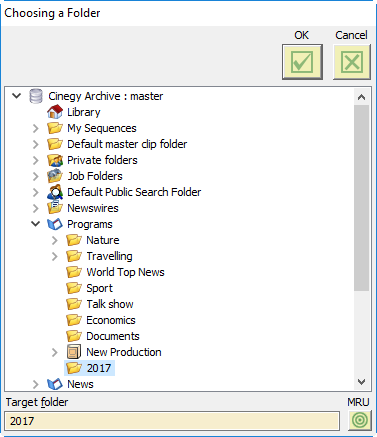Expand Default Public Search Folder node
The width and height of the screenshot is (377, 437).
[x=36, y=192]
